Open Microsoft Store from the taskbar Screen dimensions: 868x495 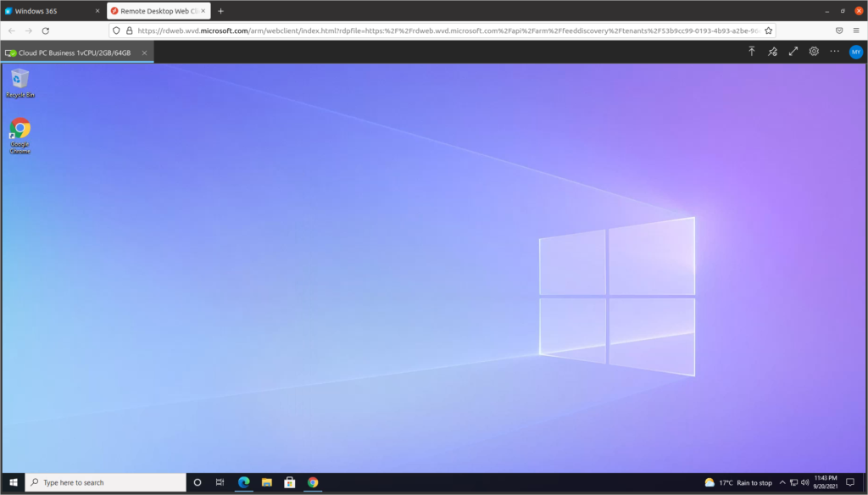click(290, 483)
